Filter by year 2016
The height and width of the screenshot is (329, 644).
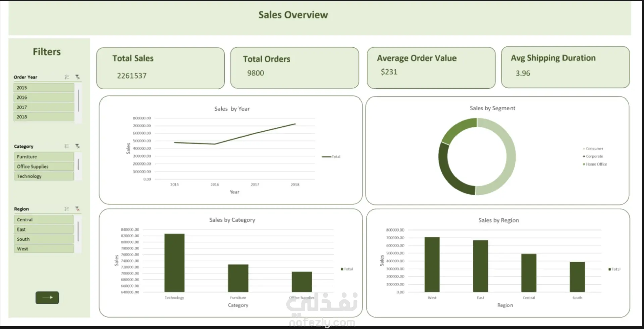44,97
